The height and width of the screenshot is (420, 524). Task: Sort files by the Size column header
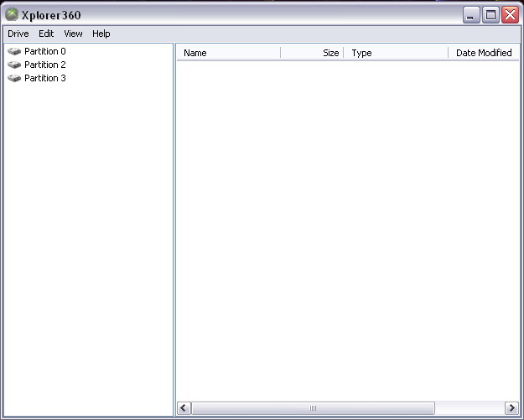pos(312,53)
